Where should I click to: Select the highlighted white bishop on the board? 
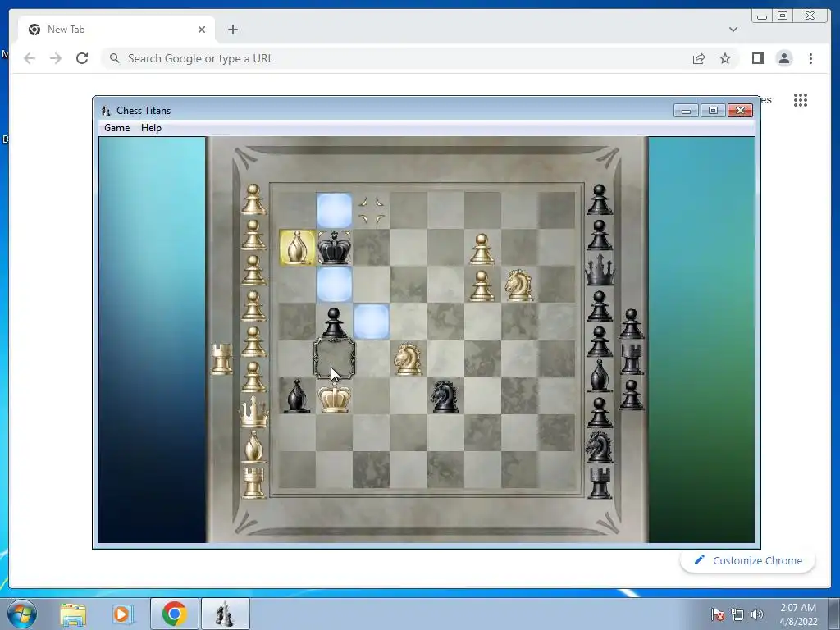point(297,247)
